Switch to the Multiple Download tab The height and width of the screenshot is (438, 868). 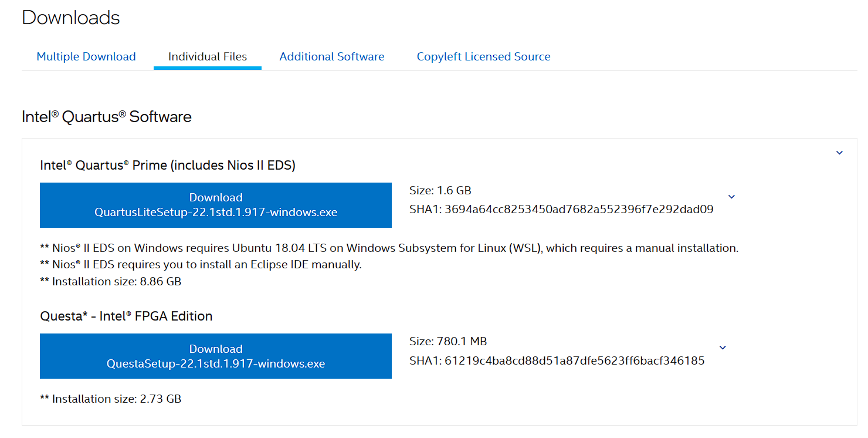[86, 56]
